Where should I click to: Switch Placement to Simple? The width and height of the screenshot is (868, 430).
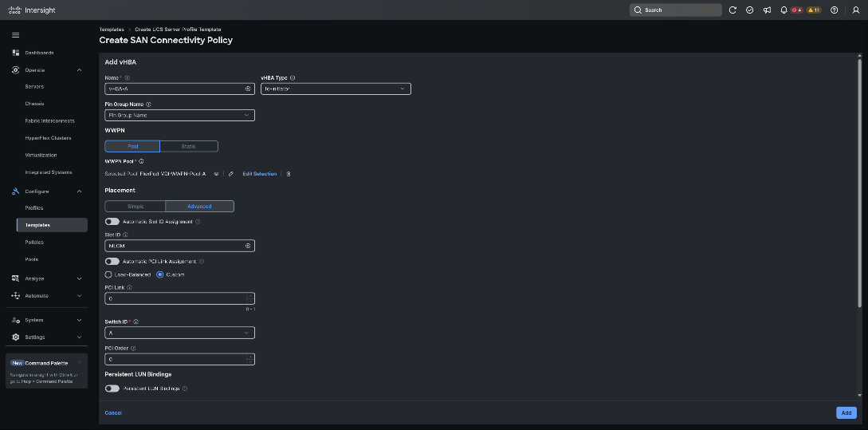pyautogui.click(x=135, y=206)
